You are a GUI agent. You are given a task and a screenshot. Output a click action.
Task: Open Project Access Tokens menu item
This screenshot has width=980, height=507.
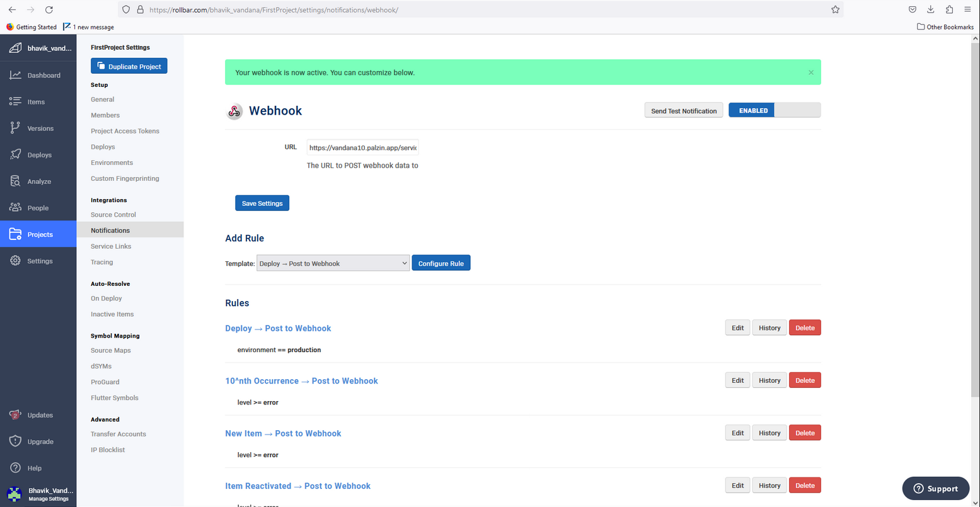click(125, 131)
